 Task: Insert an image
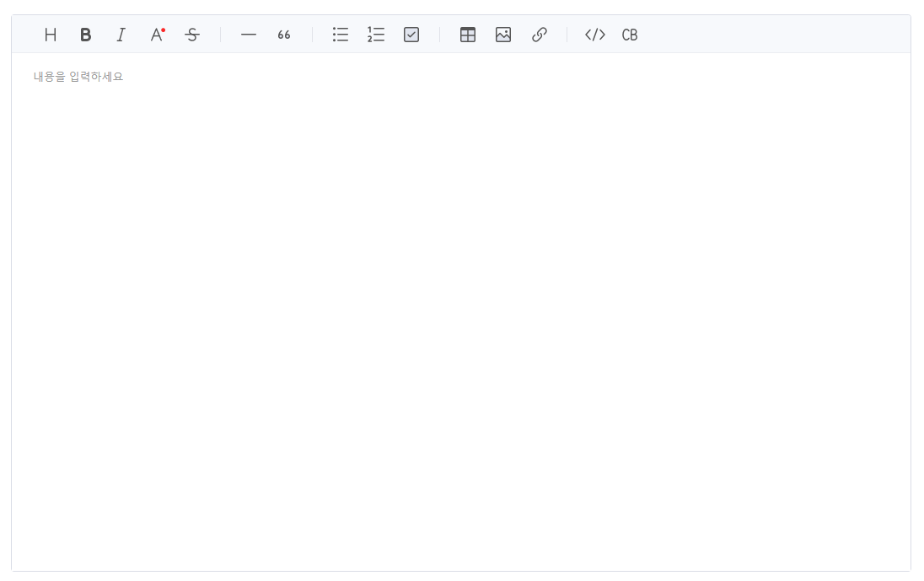click(503, 35)
